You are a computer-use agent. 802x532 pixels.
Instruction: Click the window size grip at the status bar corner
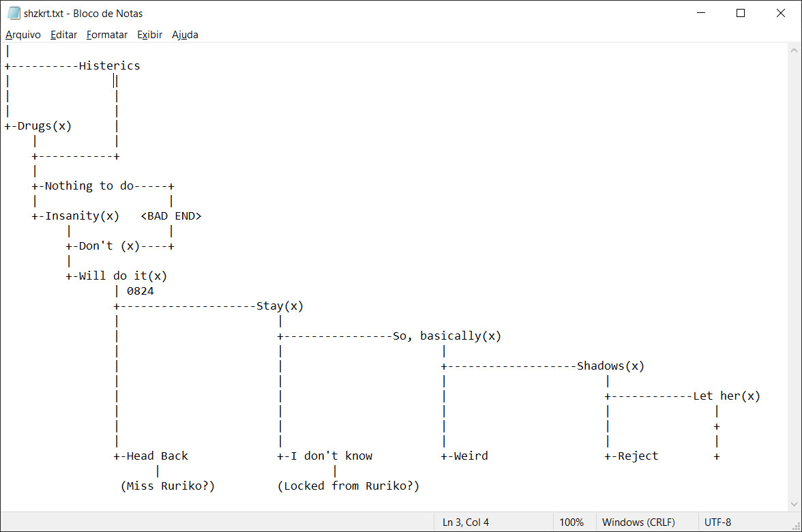797,527
